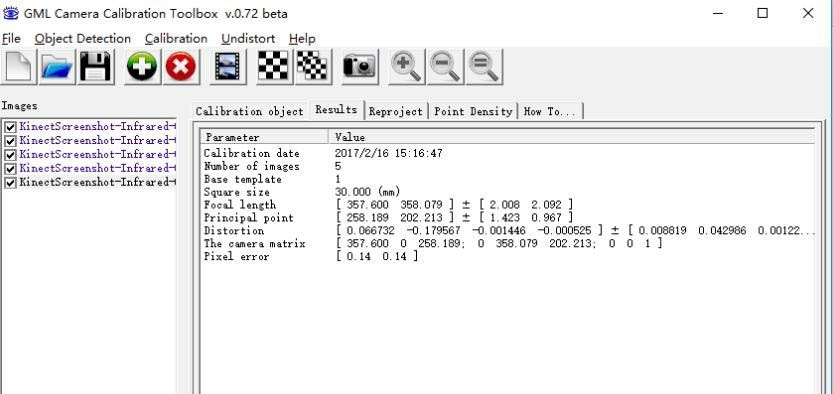Select the Square size row

point(508,192)
